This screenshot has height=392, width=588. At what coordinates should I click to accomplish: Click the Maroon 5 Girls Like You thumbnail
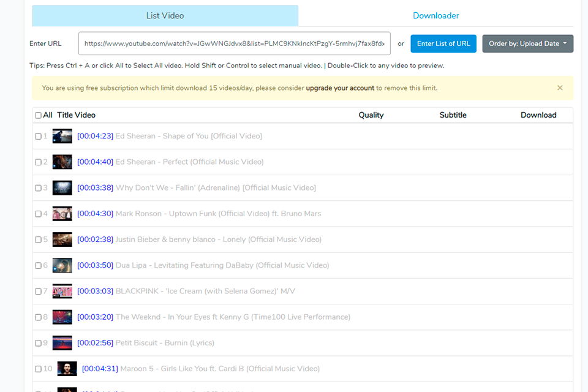pos(67,369)
